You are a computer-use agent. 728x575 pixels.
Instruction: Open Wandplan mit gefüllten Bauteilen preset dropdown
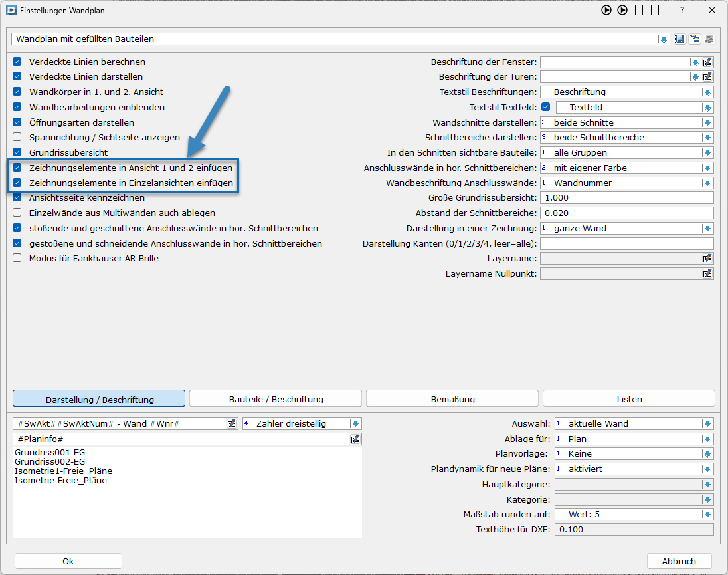(663, 39)
